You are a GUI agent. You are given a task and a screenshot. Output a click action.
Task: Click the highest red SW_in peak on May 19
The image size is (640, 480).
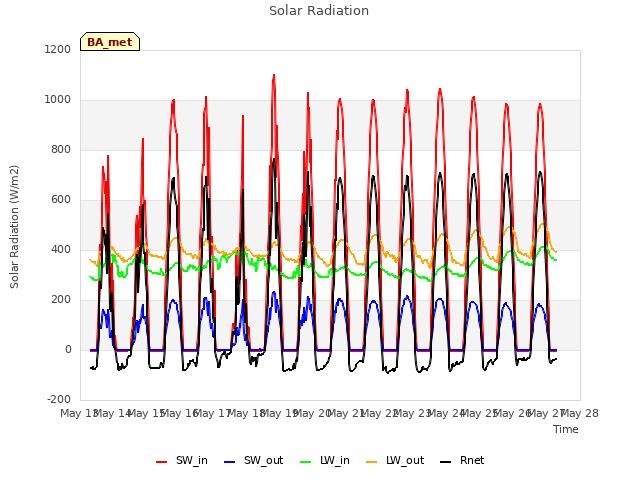point(273,75)
